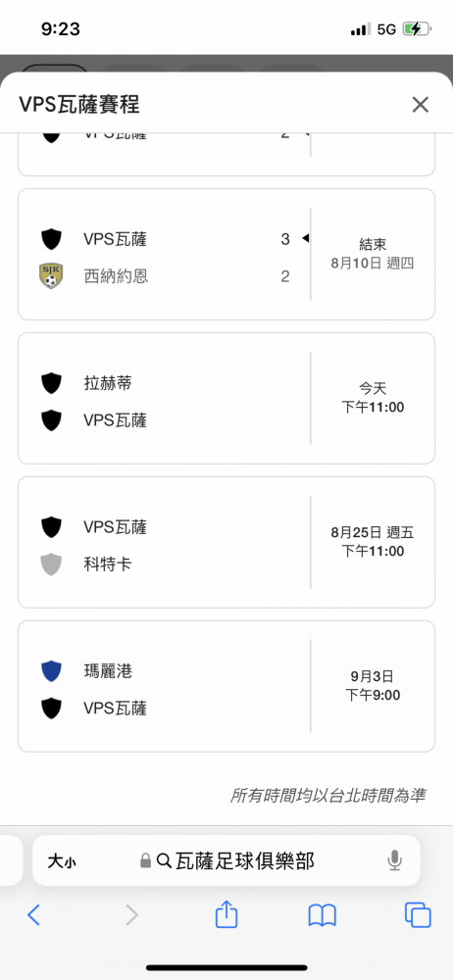Open Safari bookmarks book icon
Image resolution: width=453 pixels, height=980 pixels.
click(x=323, y=915)
